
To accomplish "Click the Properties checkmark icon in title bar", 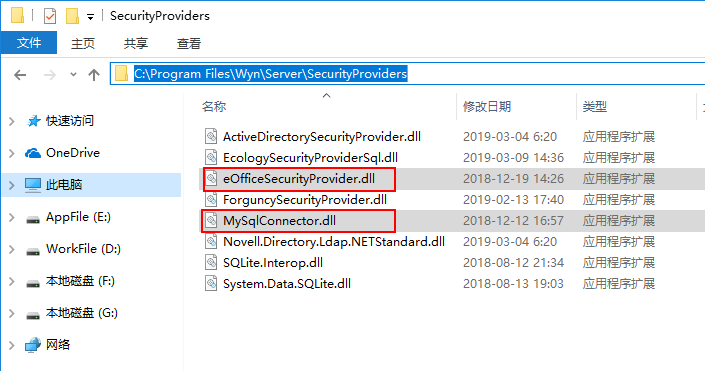I will click(x=49, y=17).
